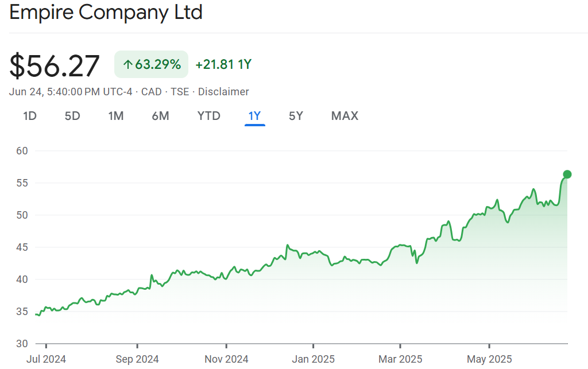Open the Disclaimer link

coord(223,92)
